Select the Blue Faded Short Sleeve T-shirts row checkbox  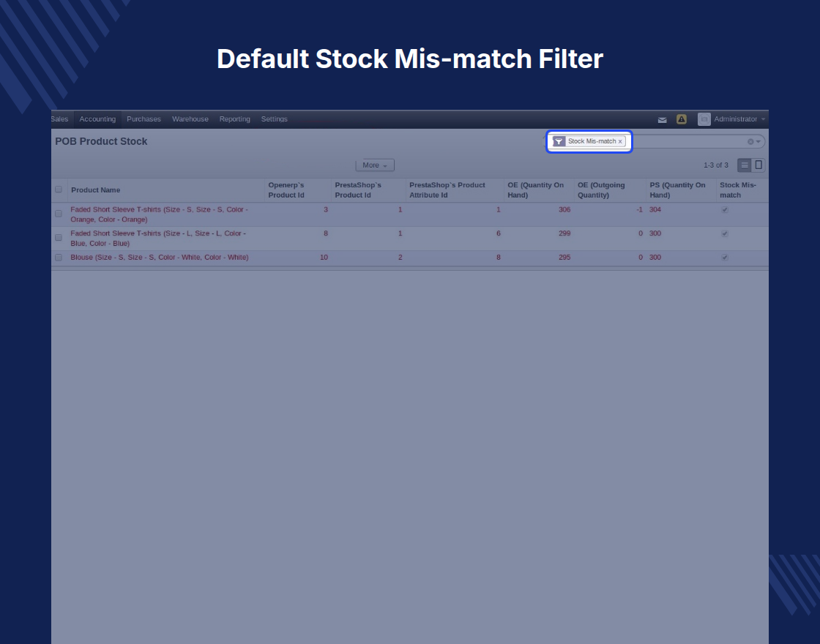59,237
